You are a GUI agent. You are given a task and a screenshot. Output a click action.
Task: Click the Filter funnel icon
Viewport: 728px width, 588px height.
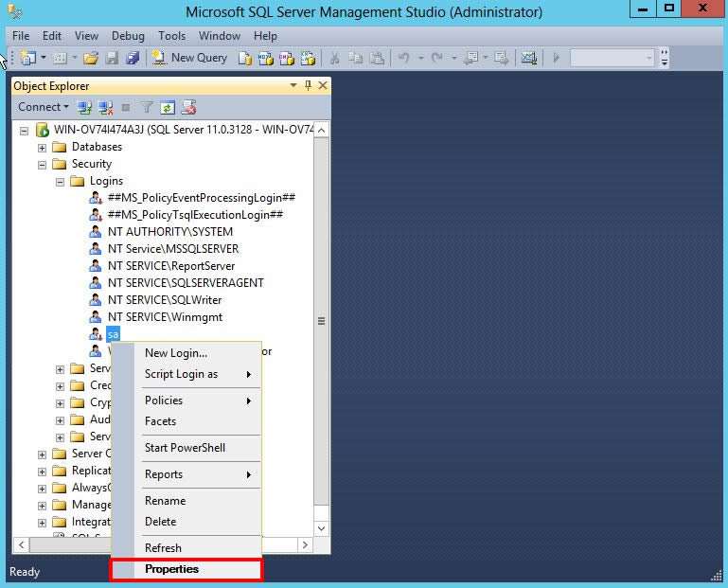pyautogui.click(x=147, y=108)
